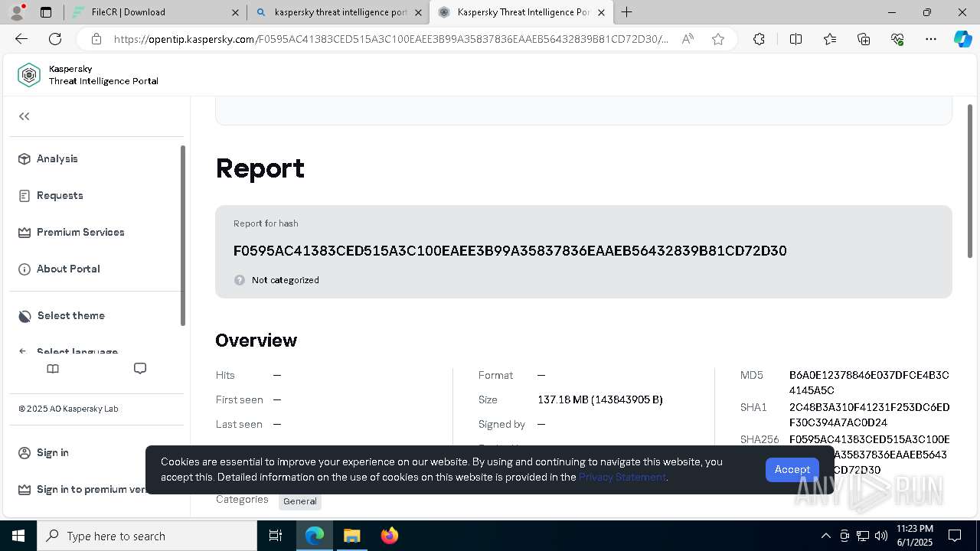The width and height of the screenshot is (980, 551).
Task: Open the Privacy Statement link
Action: pos(622,477)
